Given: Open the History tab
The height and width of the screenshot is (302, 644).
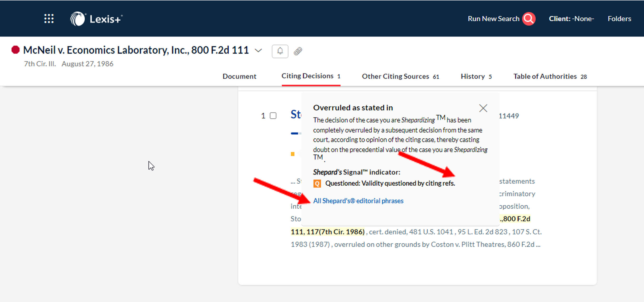Looking at the screenshot, I should click(x=476, y=76).
